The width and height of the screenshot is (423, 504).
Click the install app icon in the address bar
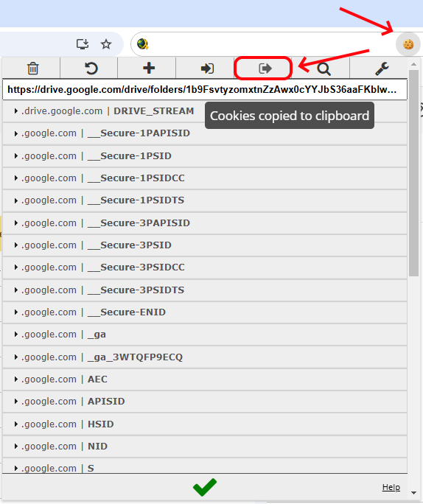[x=83, y=44]
